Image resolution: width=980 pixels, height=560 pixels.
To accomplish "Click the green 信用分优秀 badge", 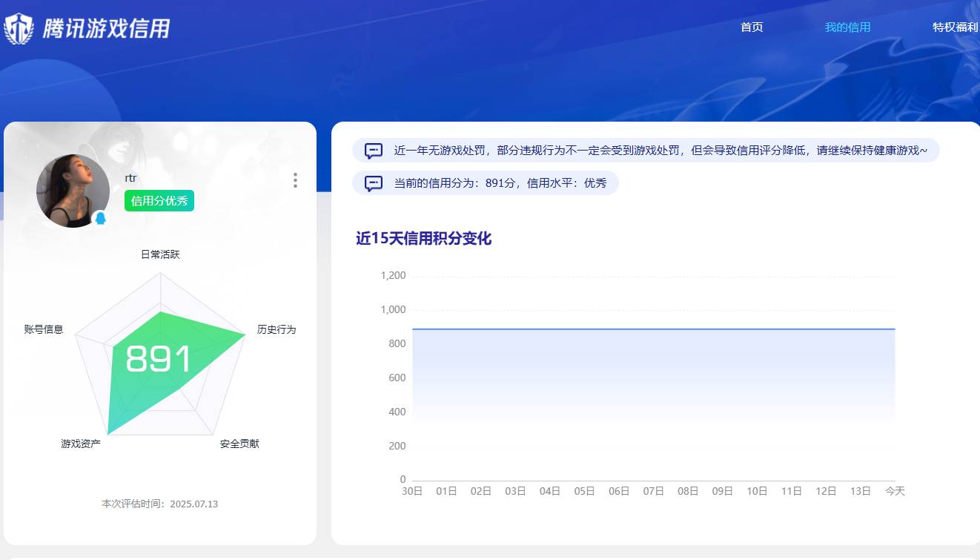I will 159,201.
